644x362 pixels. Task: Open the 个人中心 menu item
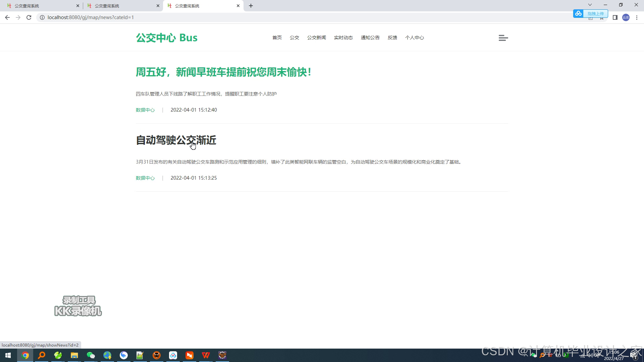(414, 38)
